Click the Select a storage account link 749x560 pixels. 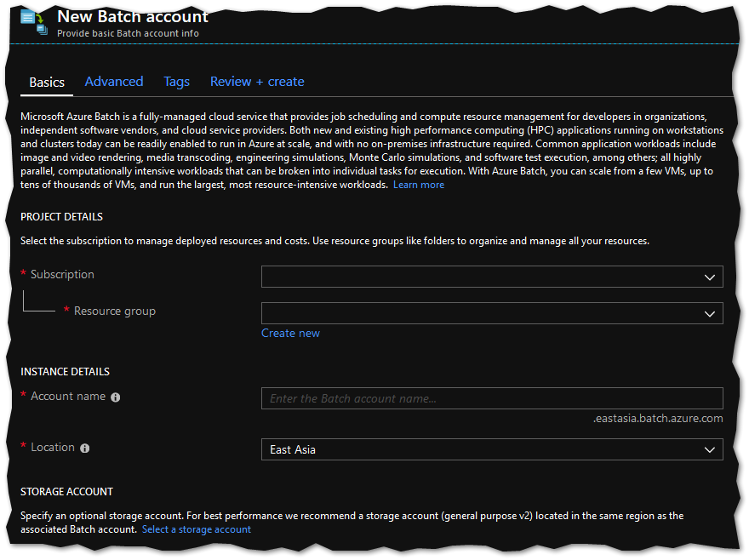pyautogui.click(x=197, y=529)
